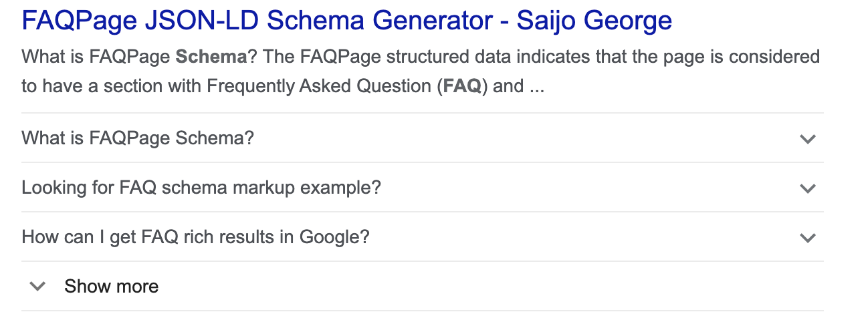868x318 pixels.
Task: Click chevron beside "Looking for FAQ schema markup example?"
Action: pos(808,188)
